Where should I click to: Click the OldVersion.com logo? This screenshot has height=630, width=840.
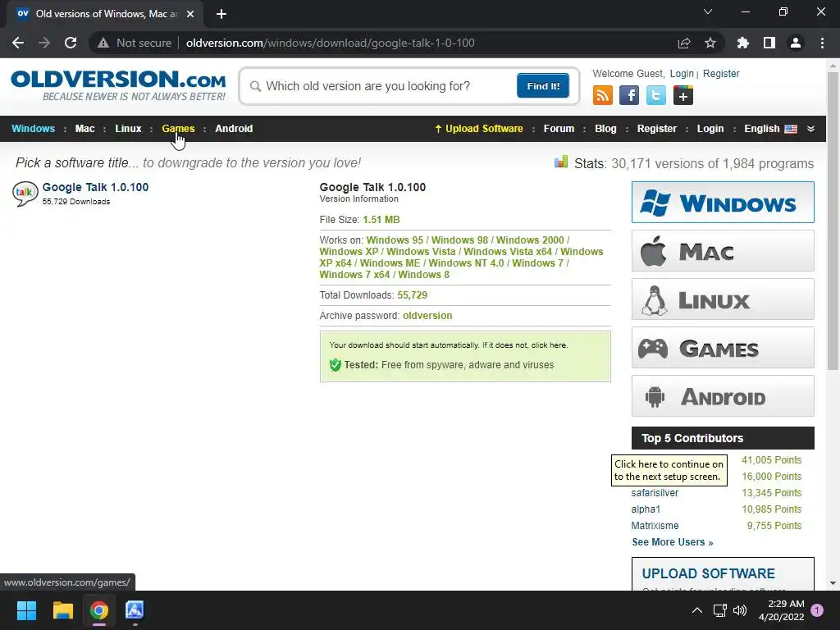(118, 84)
